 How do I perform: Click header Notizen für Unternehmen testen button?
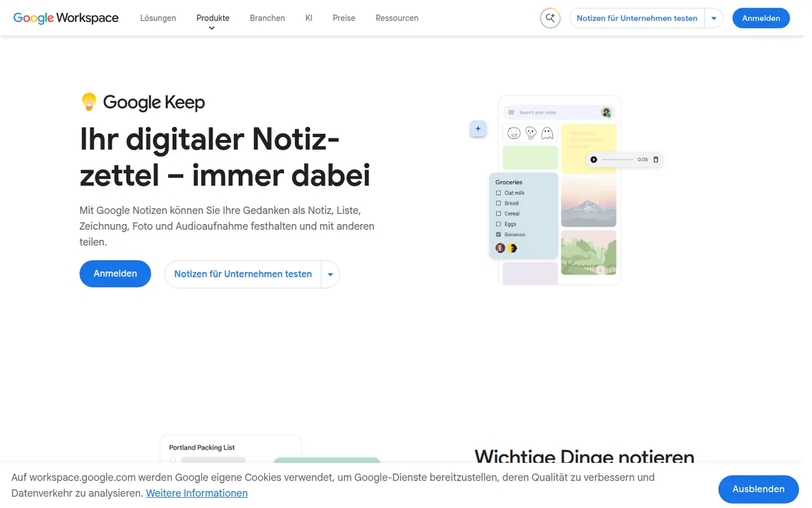pos(637,18)
